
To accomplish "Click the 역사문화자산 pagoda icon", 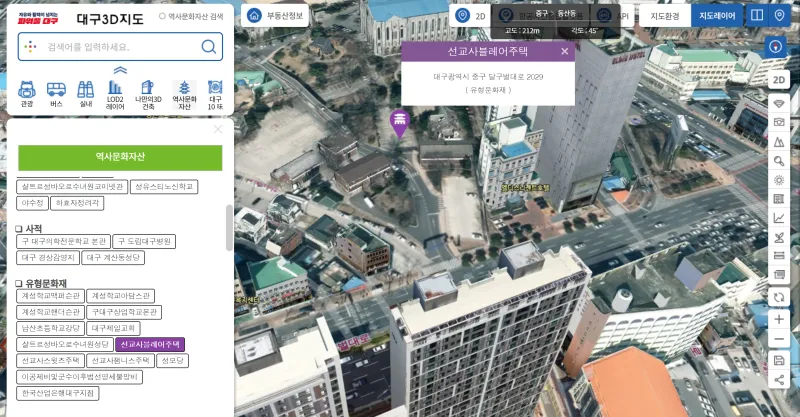I will pos(183,89).
